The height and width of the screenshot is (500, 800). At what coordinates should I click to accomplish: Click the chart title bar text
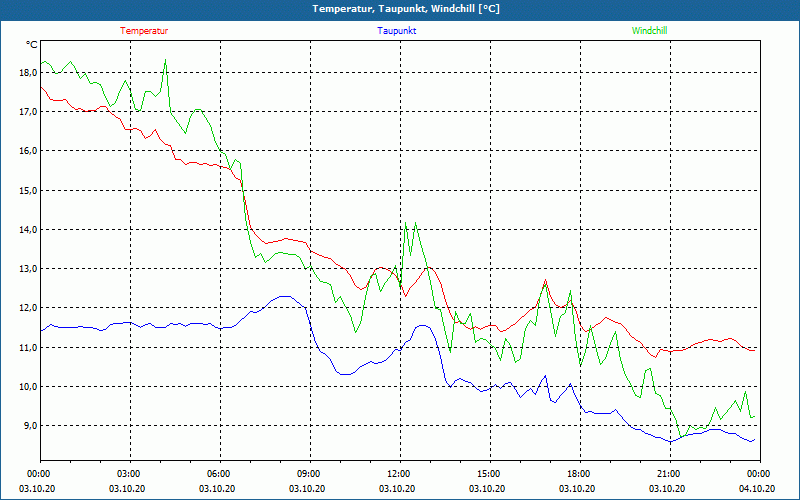pos(406,9)
